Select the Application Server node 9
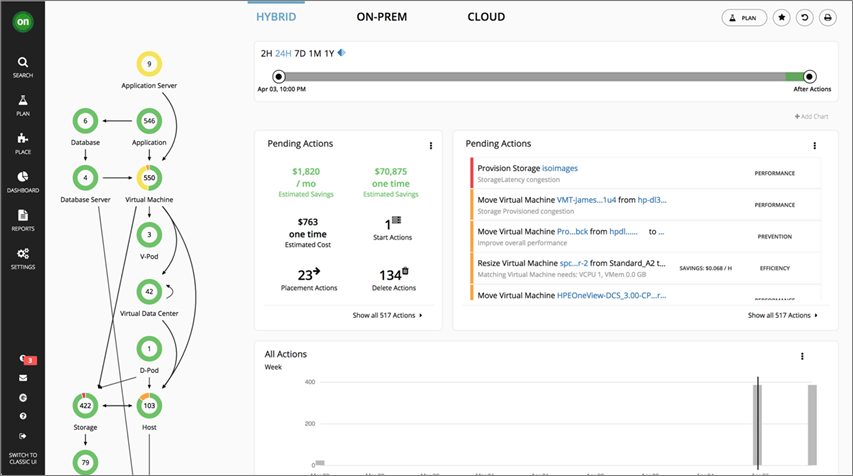This screenshot has width=853, height=476. (x=149, y=64)
